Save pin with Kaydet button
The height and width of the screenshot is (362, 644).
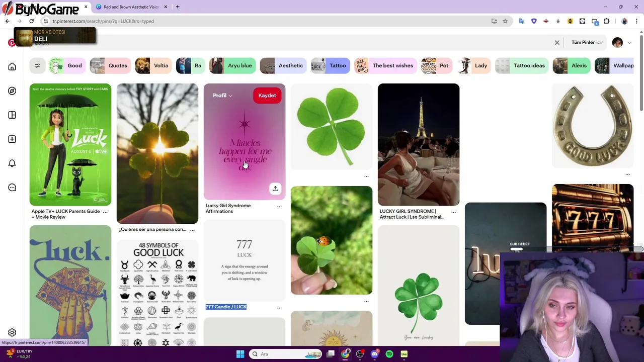pyautogui.click(x=267, y=96)
